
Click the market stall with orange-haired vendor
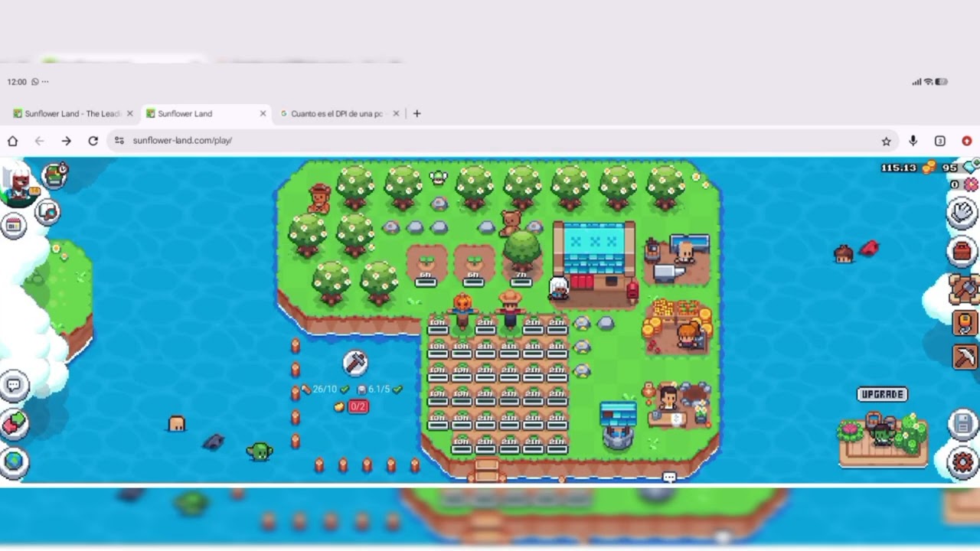(678, 327)
